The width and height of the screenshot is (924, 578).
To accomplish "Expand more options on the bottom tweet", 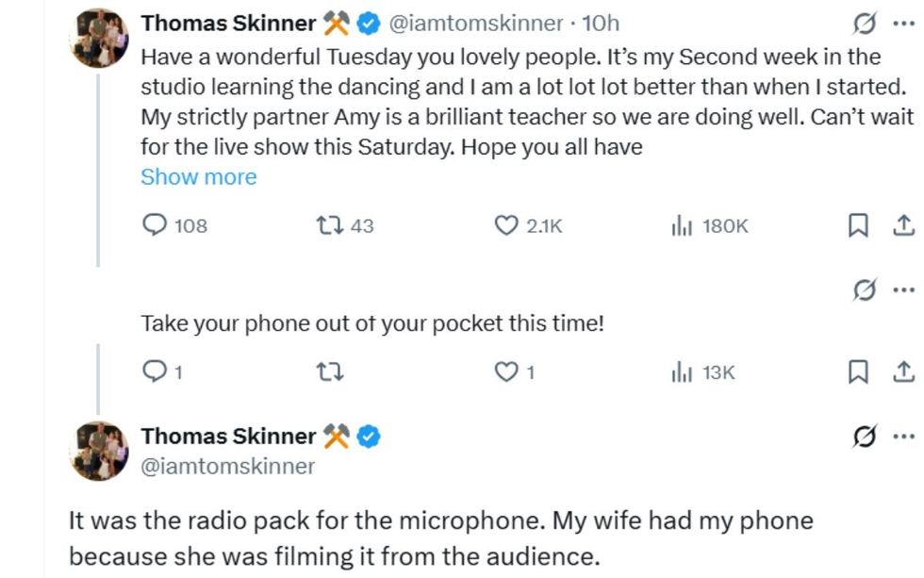I will [905, 436].
